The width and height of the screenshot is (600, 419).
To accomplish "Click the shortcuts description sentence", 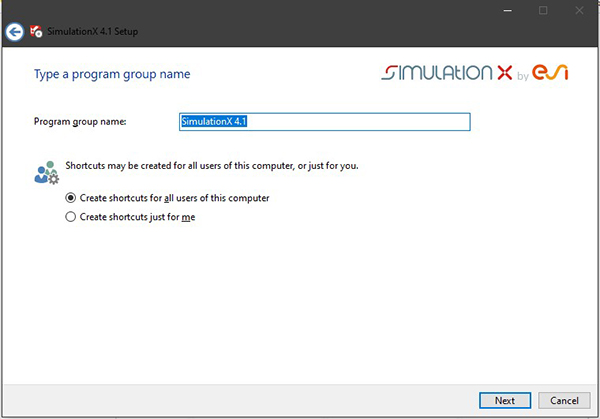I will (x=212, y=166).
